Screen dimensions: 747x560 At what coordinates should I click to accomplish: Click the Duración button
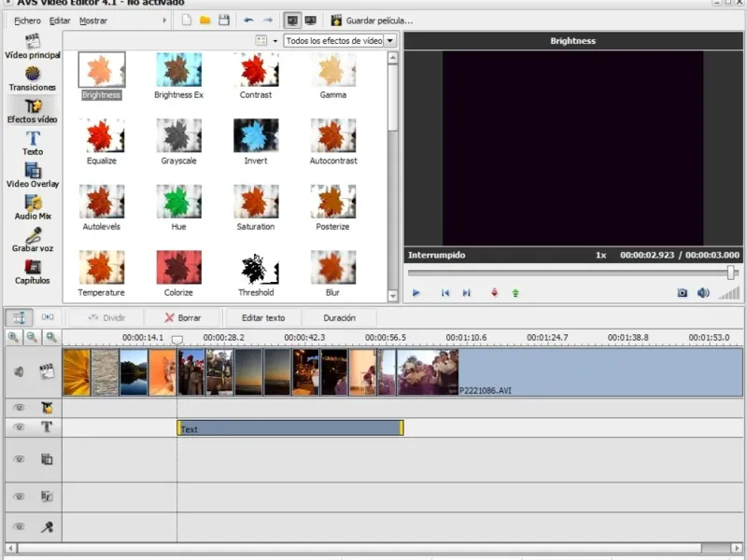[x=339, y=317]
